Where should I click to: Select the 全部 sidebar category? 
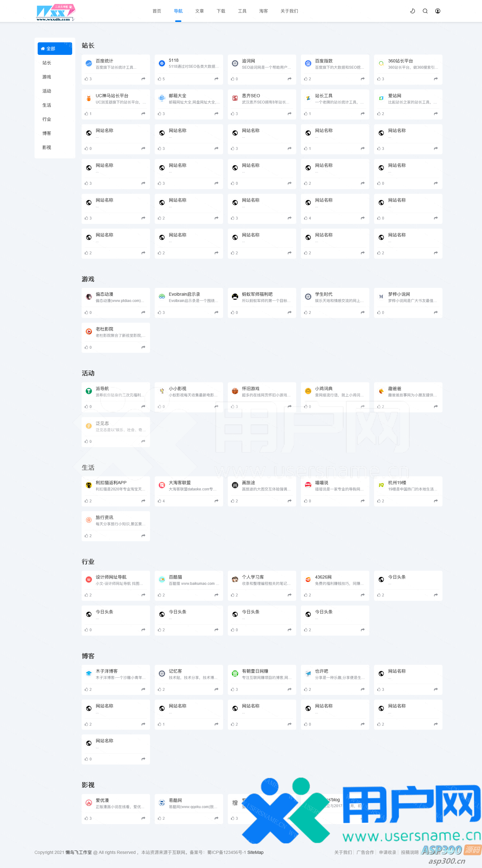(x=55, y=49)
